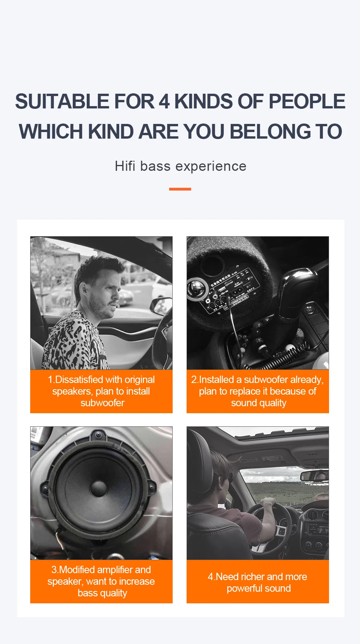Click 'WHICH KIND ARE YOU BELONG TO' heading
The width and height of the screenshot is (360, 644).
(180, 132)
